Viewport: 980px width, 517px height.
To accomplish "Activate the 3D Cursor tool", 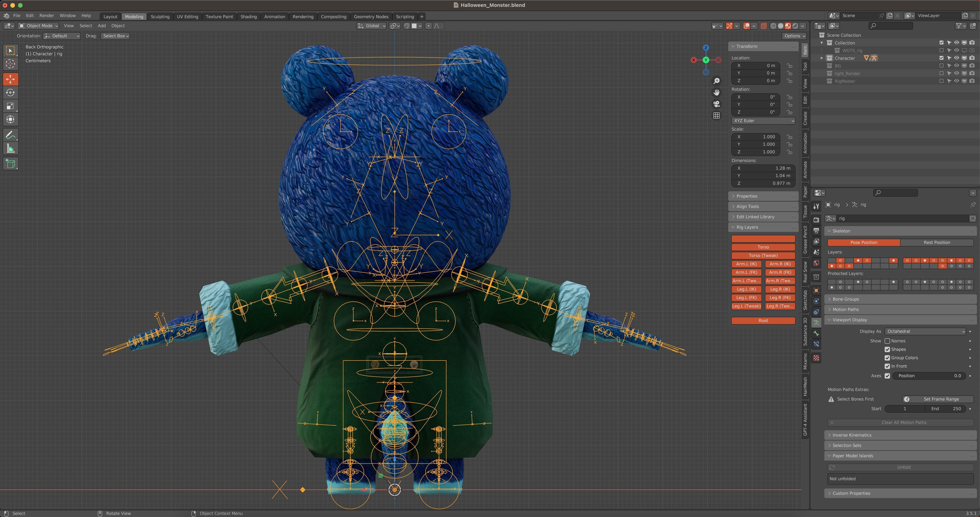I will [11, 64].
